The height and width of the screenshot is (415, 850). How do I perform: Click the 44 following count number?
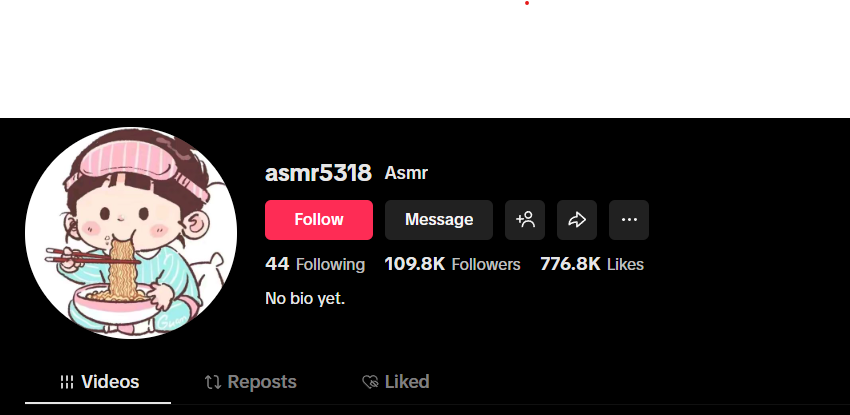[x=277, y=264]
